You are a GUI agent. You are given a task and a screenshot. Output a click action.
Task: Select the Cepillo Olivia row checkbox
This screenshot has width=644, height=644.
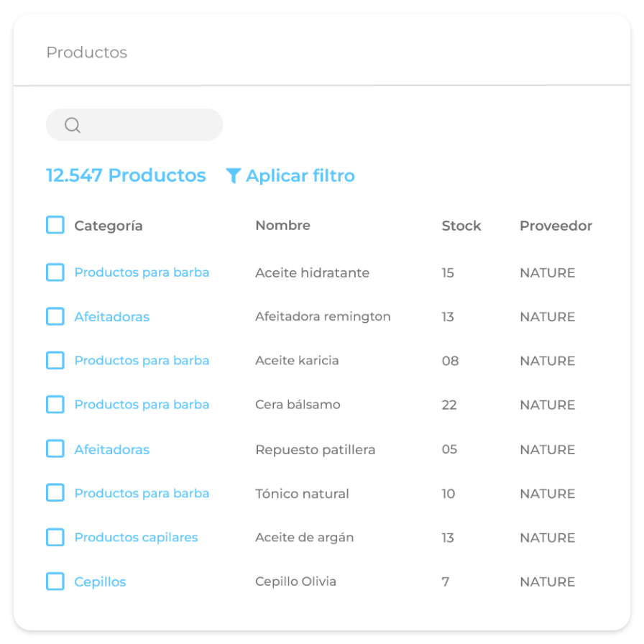55,581
